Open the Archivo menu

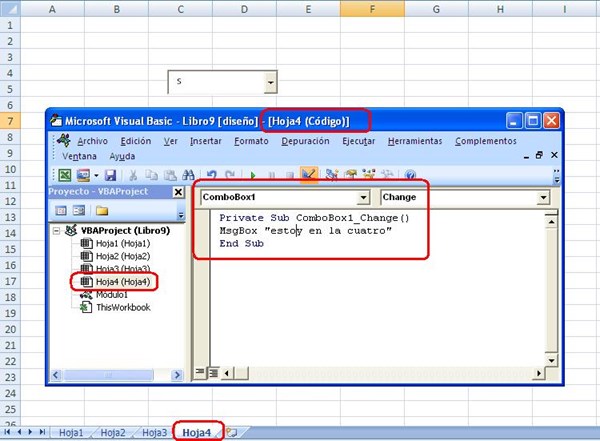pos(92,141)
